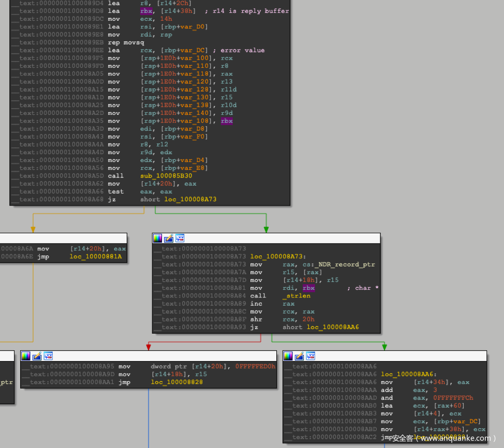Select loc_100008AA6 in the jz instruction
Viewport: 504px width, 448px height.
click(x=333, y=327)
